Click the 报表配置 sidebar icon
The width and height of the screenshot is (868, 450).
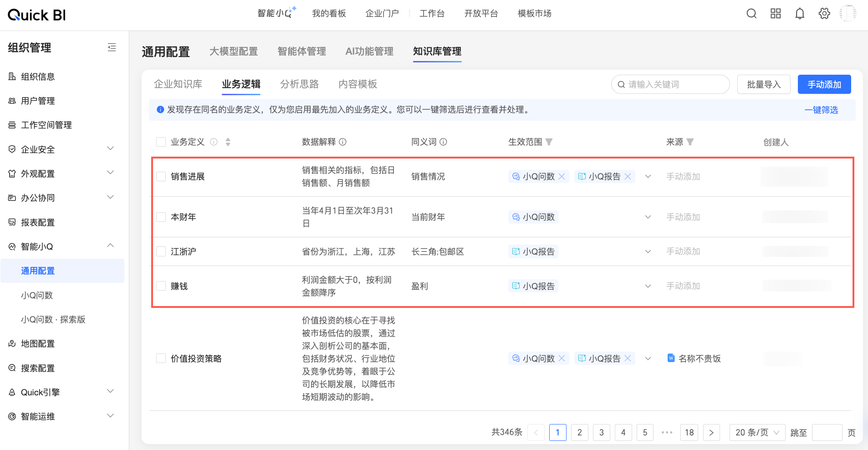(x=12, y=222)
